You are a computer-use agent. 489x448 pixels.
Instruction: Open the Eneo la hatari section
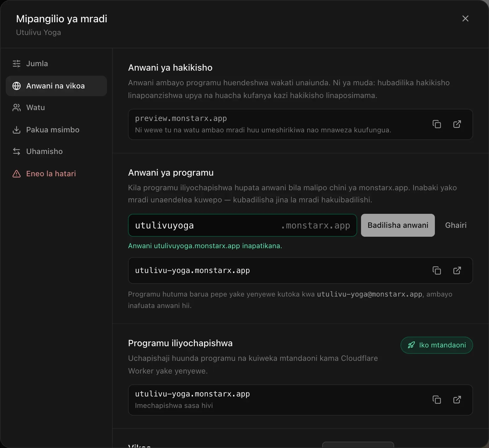[x=56, y=174]
